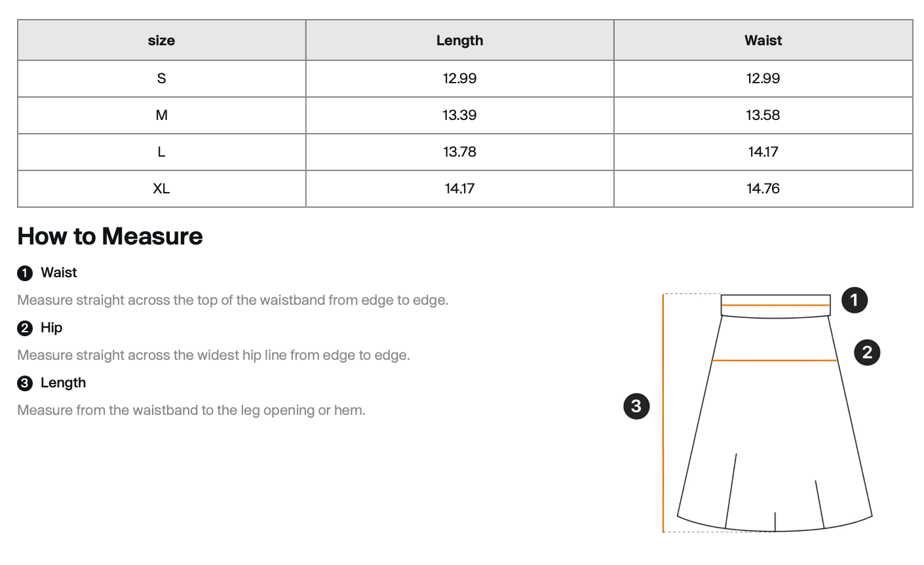Click the 13.58 waist value for size M
924x565 pixels.
coord(763,115)
